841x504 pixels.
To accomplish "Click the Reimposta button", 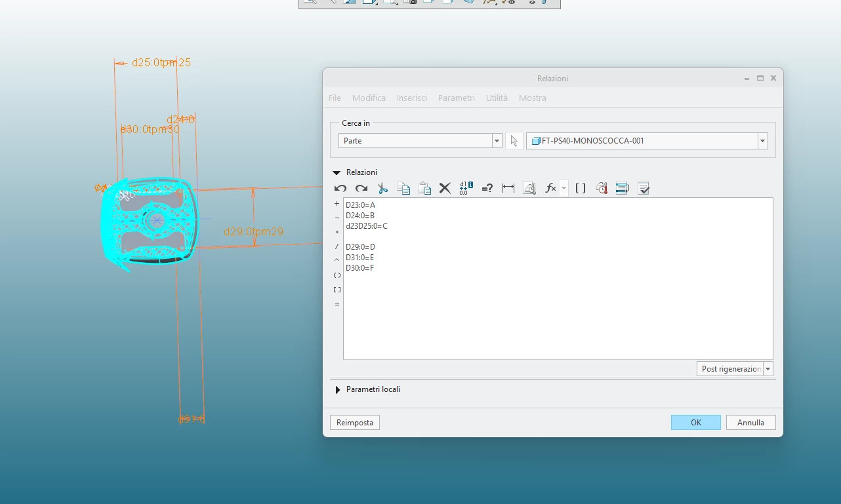I will point(355,423).
